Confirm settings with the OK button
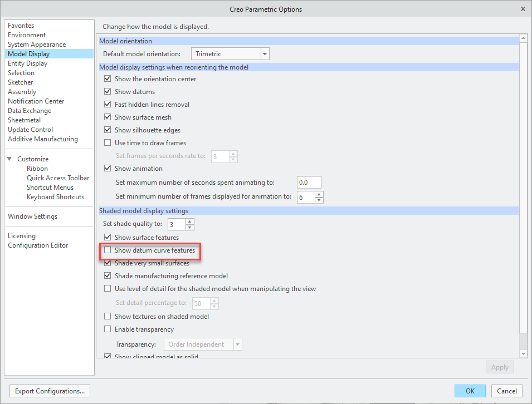This screenshot has width=532, height=404. point(470,391)
